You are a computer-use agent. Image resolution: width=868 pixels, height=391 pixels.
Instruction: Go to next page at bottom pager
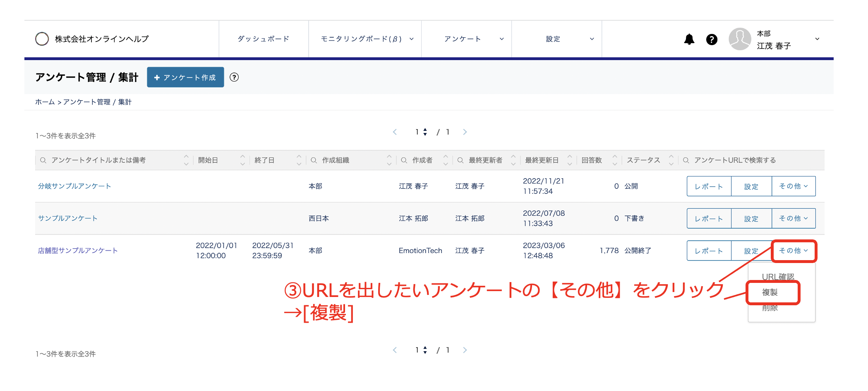coord(465,350)
